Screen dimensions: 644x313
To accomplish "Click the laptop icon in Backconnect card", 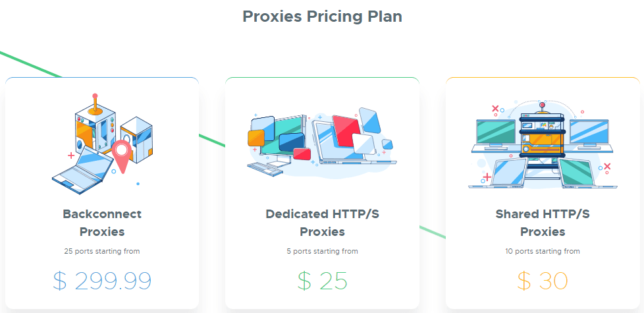I will [84, 171].
